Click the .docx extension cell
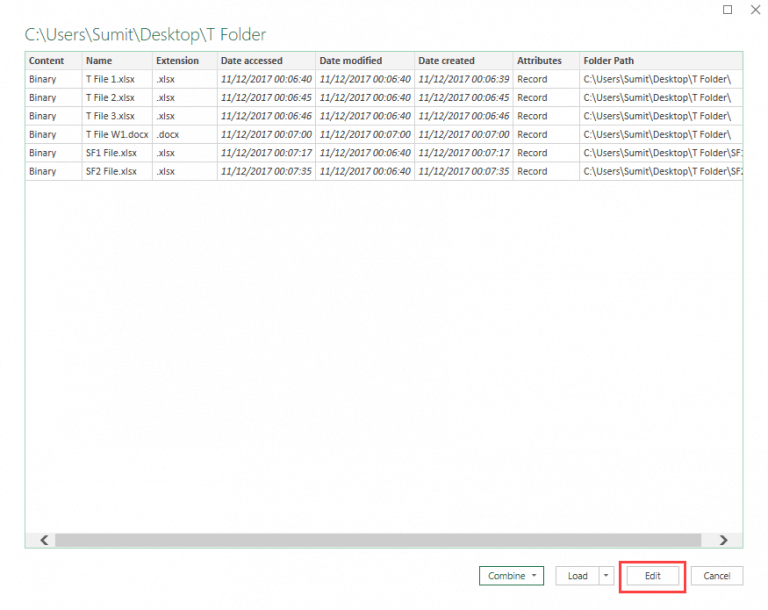768x610 pixels. (x=185, y=135)
